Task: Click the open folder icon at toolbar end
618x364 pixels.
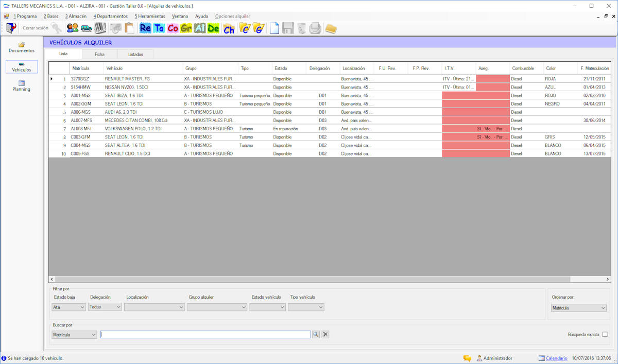Action: pos(331,28)
